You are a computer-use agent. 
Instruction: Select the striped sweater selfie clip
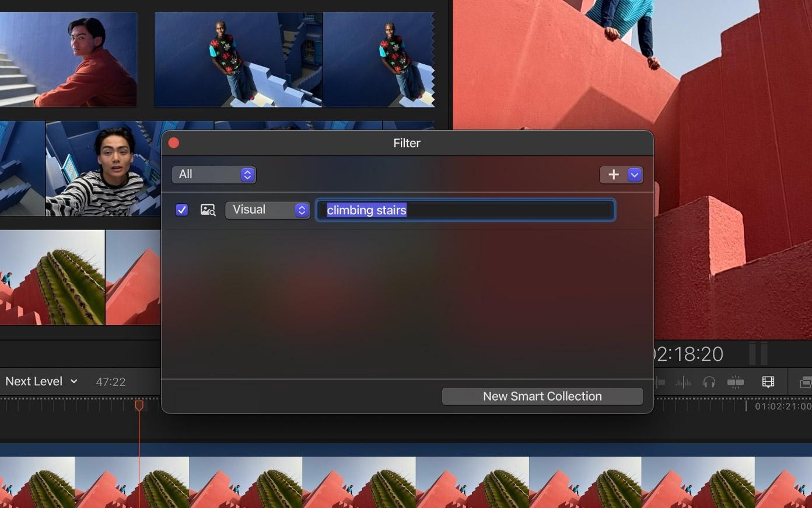pyautogui.click(x=103, y=169)
